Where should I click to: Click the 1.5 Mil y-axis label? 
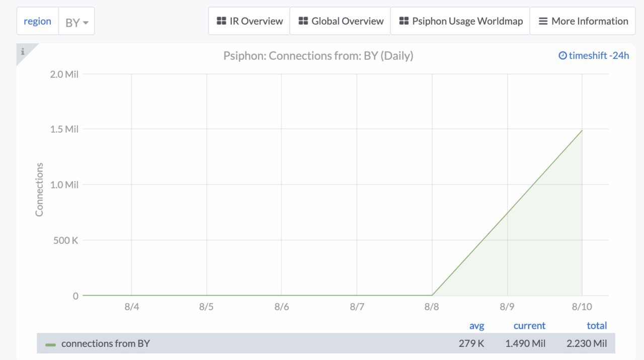point(64,129)
